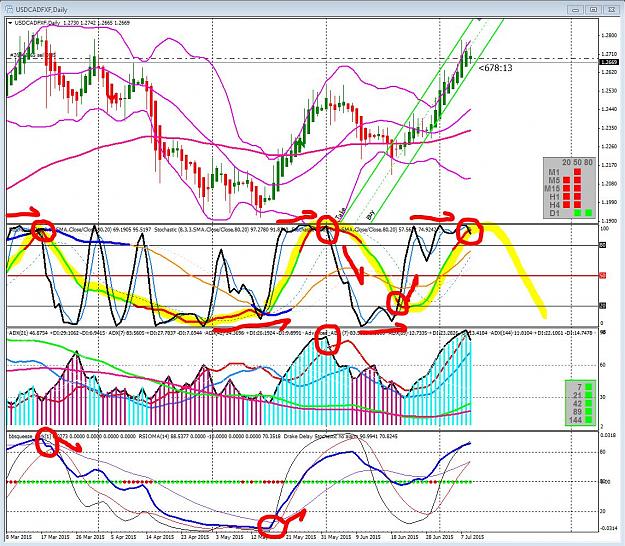Click the red stochastic 50 level marker on right scale
This screenshot has width=625, height=546.
click(x=603, y=275)
